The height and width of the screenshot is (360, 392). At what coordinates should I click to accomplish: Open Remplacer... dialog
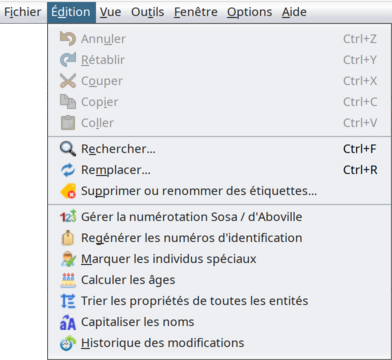219,170
